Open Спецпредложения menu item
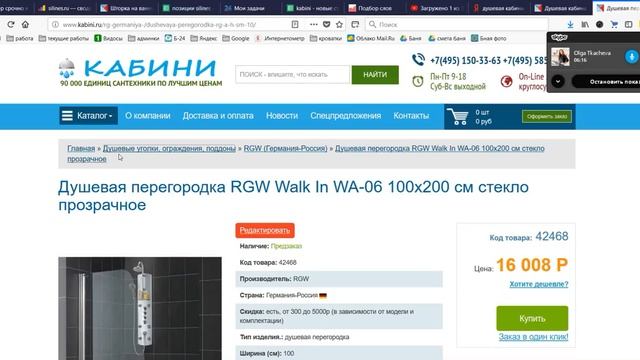Image resolution: width=640 pixels, height=360 pixels. pyautogui.click(x=346, y=116)
